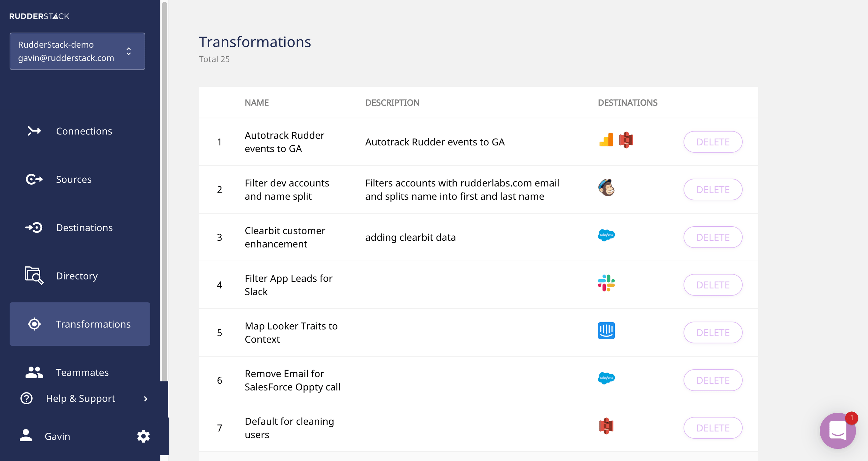Select the Salesforce icon on Clearbit customer enhancement
Screen dimensions: 868x461
606,235
